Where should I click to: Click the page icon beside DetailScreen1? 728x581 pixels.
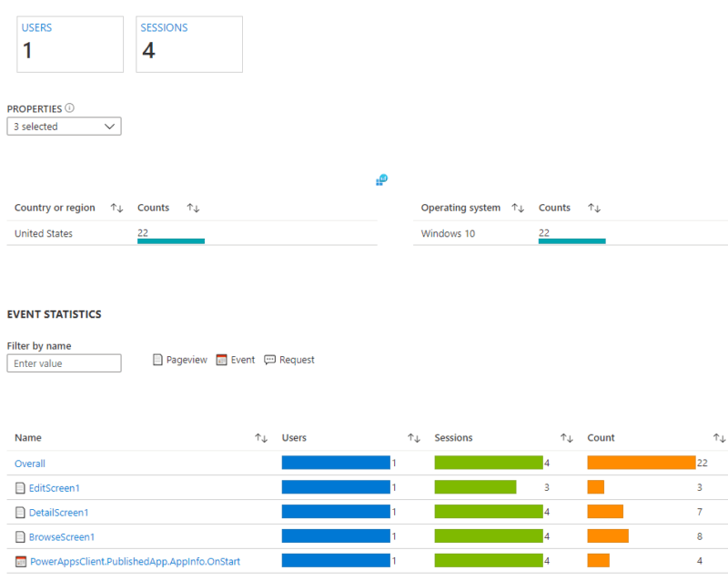pyautogui.click(x=20, y=512)
